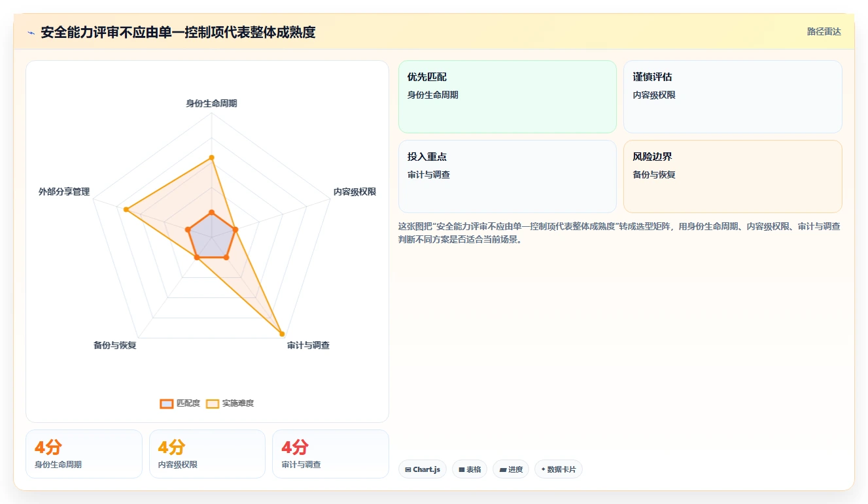Click the lightning icon beside the page title
868x504 pixels.
[x=31, y=33]
